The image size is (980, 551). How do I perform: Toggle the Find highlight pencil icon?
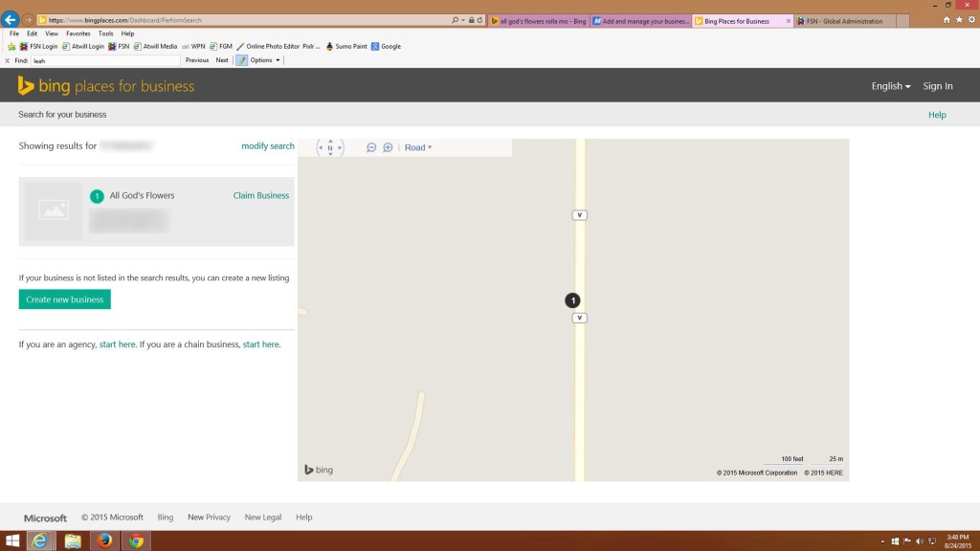[242, 60]
